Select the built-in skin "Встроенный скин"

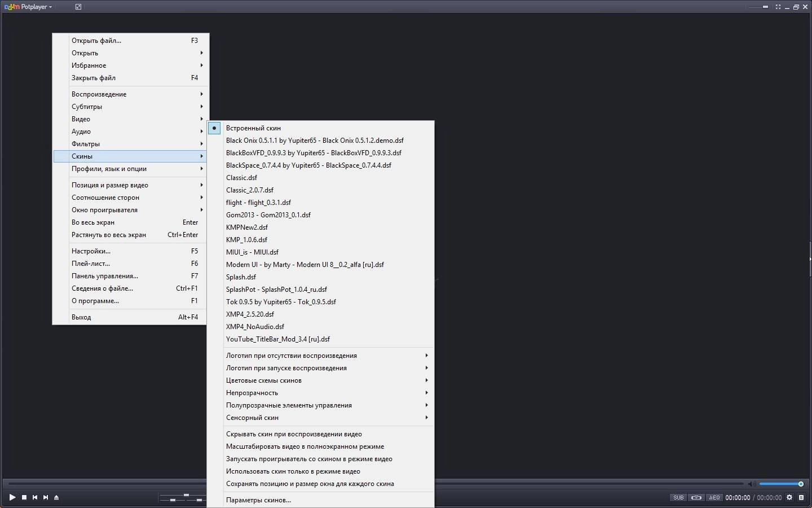click(x=321, y=128)
